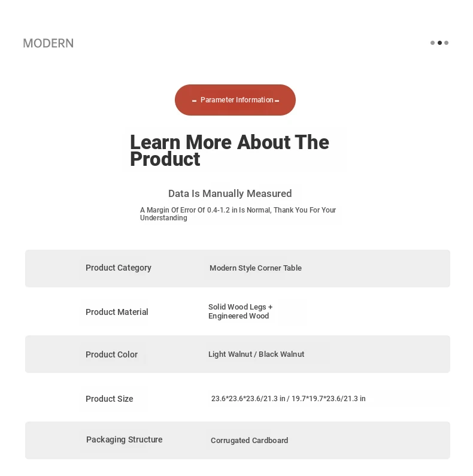473x476 pixels.
Task: Click the margin of error note text
Action: [x=238, y=214]
